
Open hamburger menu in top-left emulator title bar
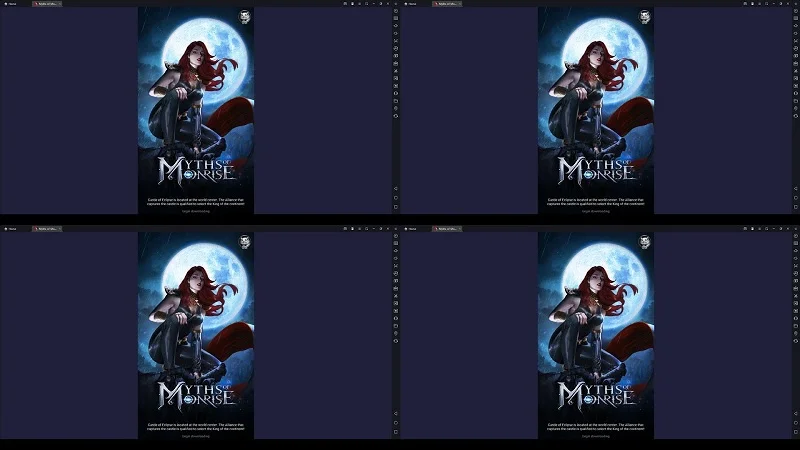[x=359, y=4]
